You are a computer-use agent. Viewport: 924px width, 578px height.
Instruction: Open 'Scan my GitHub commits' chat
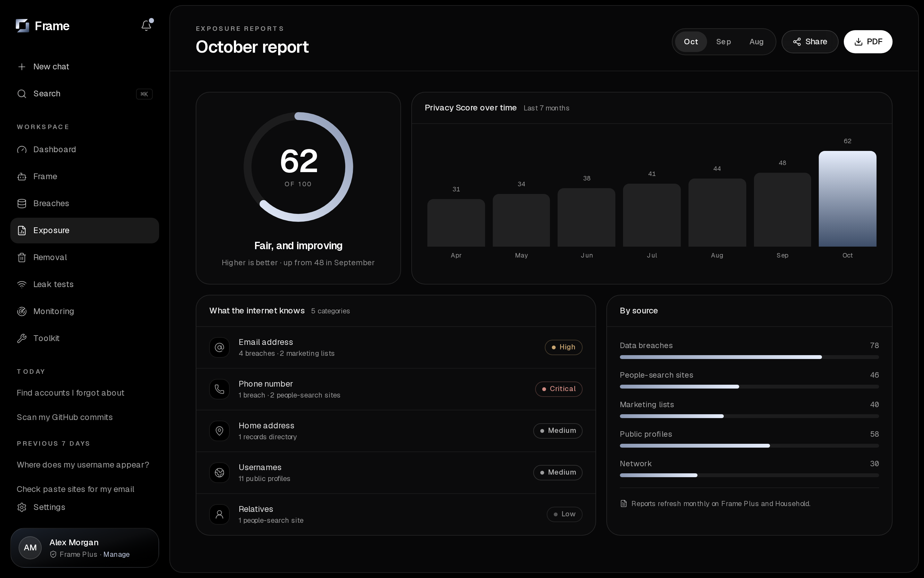(x=64, y=417)
